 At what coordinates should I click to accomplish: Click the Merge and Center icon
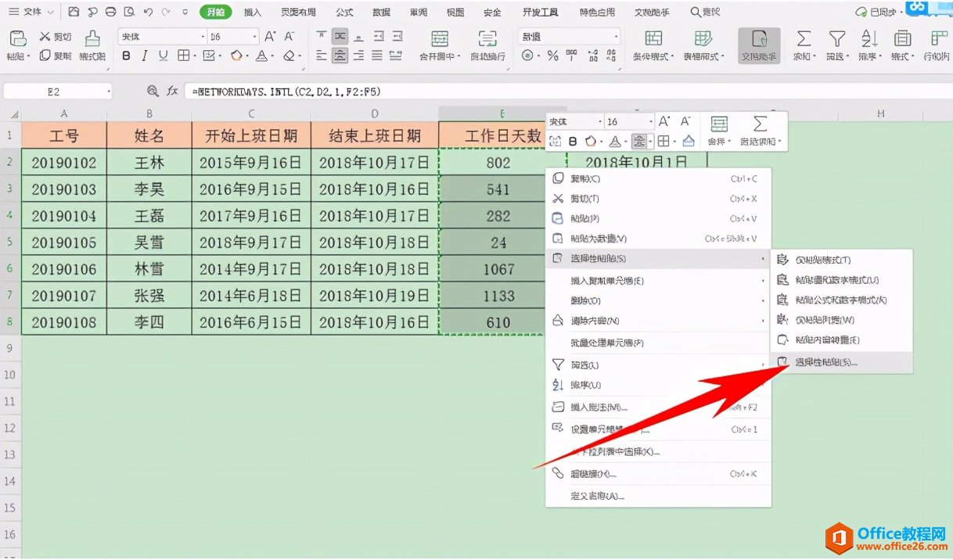[440, 39]
